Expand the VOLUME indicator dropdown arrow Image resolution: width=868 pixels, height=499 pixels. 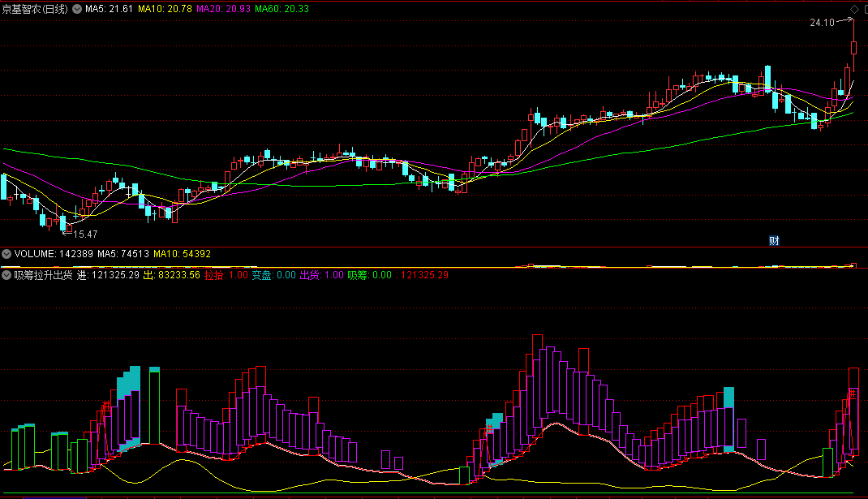(6, 254)
